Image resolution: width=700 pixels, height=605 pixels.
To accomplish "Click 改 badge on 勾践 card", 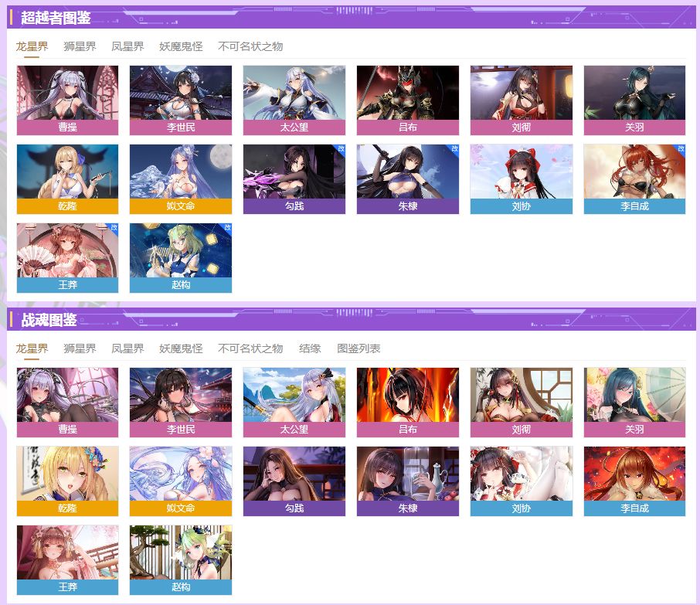I will (341, 148).
